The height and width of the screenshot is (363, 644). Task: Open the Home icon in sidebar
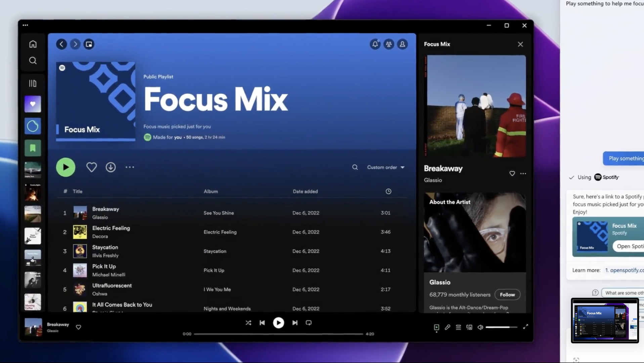[x=33, y=44]
